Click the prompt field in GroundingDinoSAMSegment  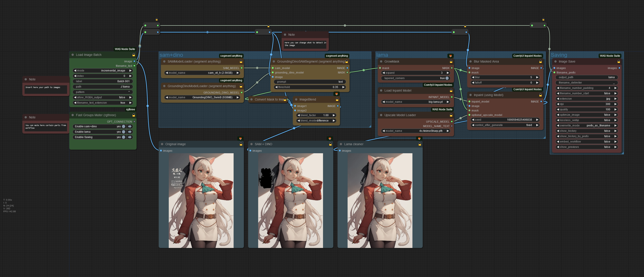pos(310,82)
